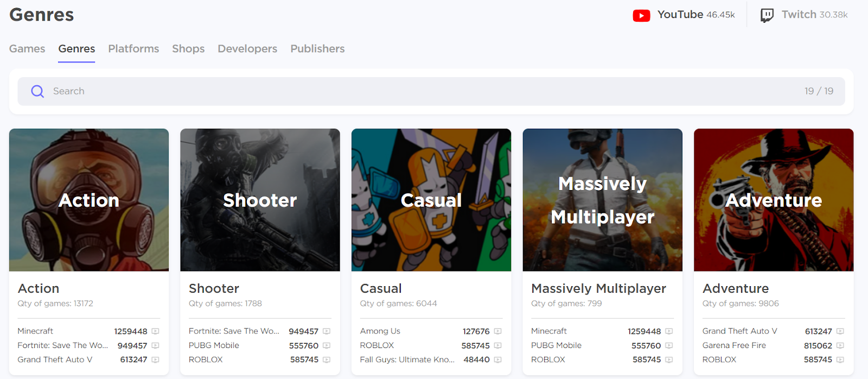Screen dimensions: 868x379
Task: Click the search magnifier icon
Action: [x=37, y=91]
